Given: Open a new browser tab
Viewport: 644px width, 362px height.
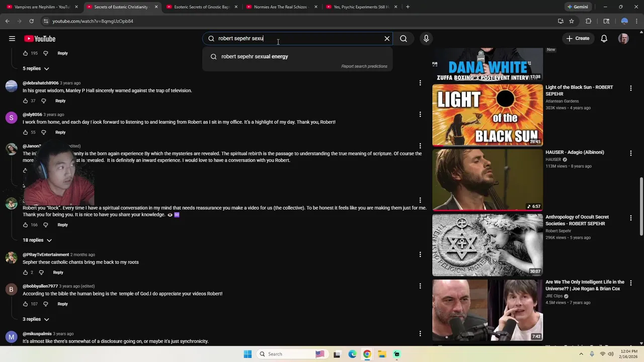Looking at the screenshot, I should pyautogui.click(x=408, y=7).
